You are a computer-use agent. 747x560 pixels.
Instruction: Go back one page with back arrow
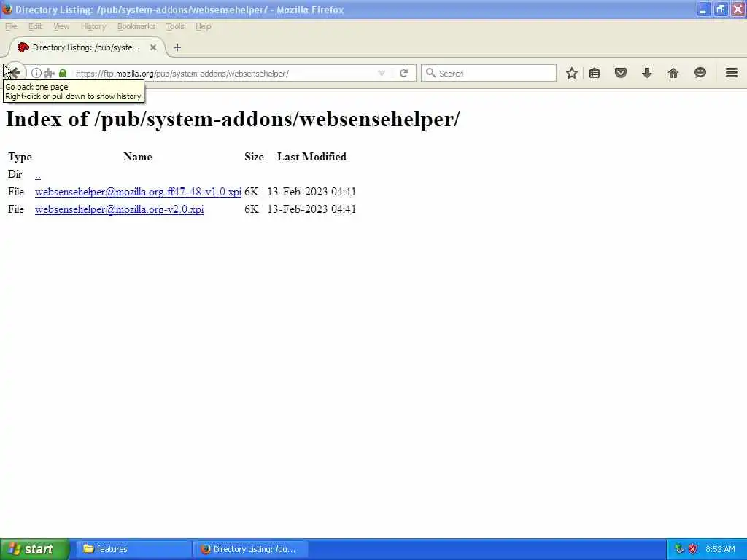[x=15, y=72]
